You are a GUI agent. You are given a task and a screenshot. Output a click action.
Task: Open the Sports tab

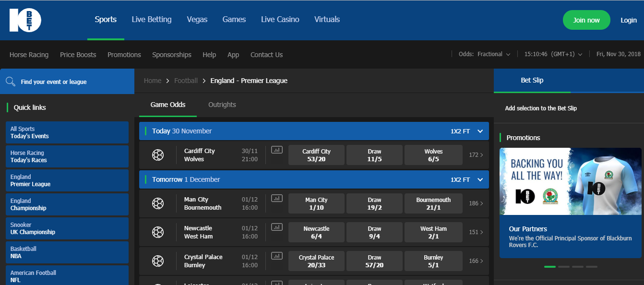click(x=106, y=20)
